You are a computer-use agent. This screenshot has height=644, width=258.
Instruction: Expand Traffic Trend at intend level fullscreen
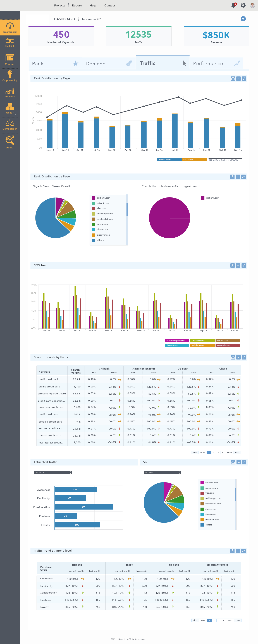[243, 551]
